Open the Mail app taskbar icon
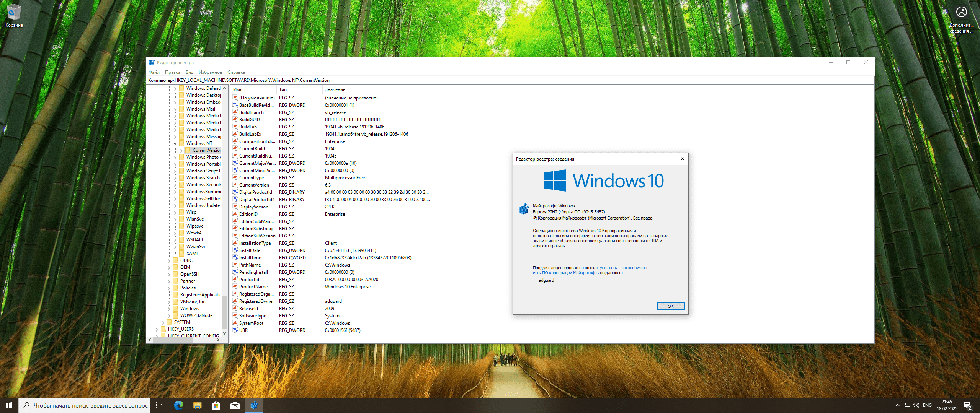This screenshot has width=980, height=413. (x=235, y=405)
